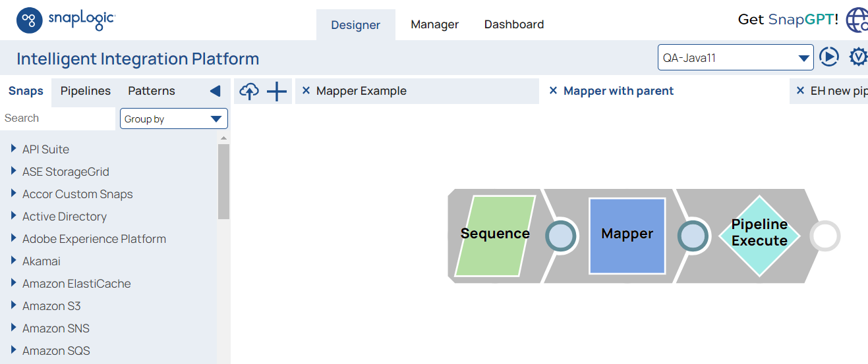Screen dimensions: 868x364
Task: Open the Group by dropdown
Action: click(x=174, y=119)
